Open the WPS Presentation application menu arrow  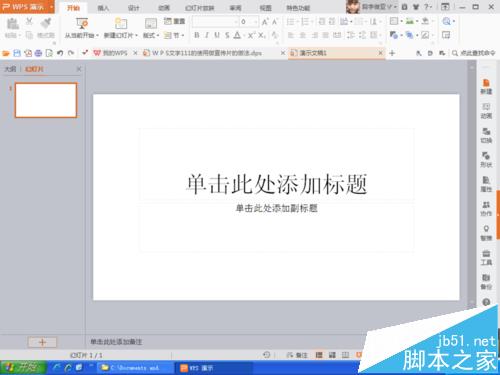pos(52,7)
